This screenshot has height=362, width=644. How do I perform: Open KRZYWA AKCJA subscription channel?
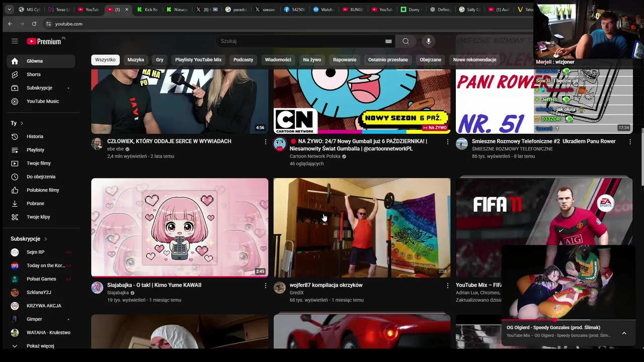[41, 306]
